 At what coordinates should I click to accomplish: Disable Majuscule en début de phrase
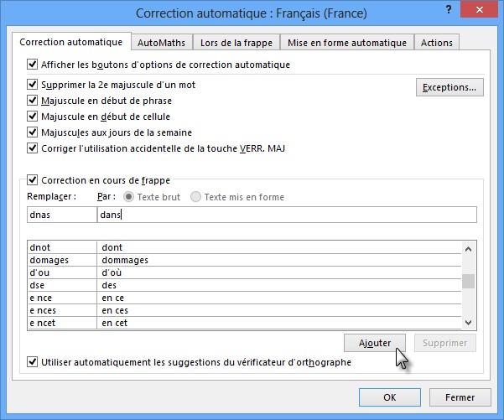[34, 101]
